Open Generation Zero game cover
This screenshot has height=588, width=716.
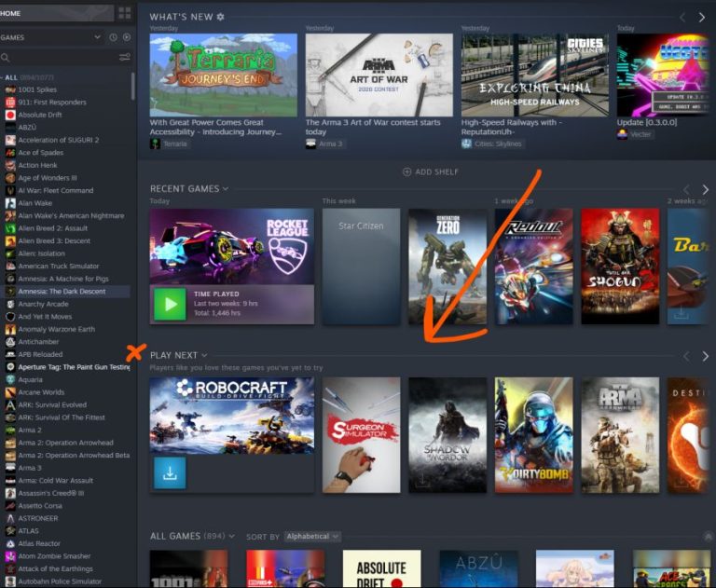pyautogui.click(x=447, y=267)
